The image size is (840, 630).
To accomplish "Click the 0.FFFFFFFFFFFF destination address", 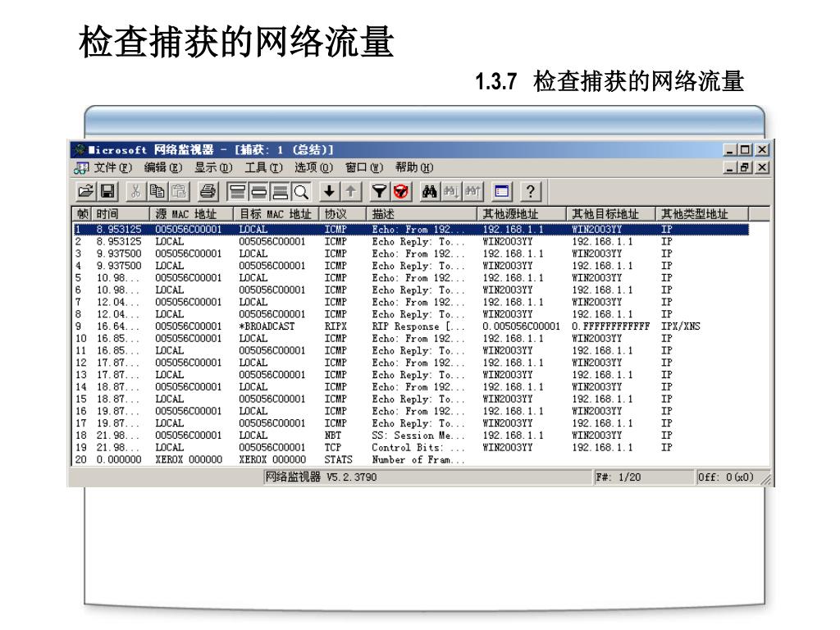I will pos(610,326).
